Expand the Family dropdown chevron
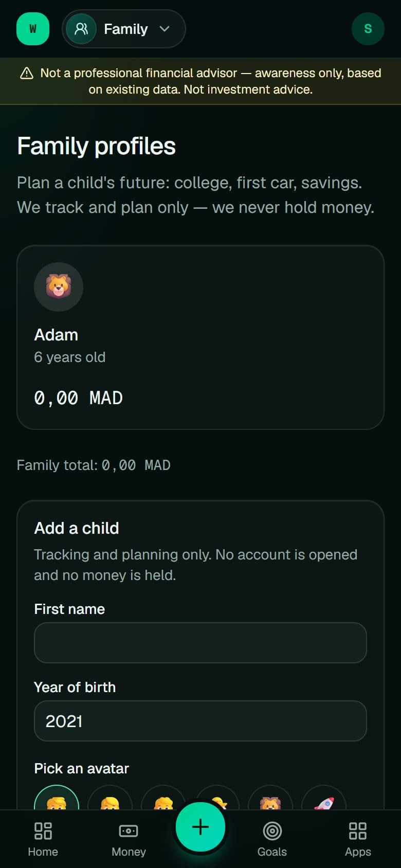 pyautogui.click(x=165, y=29)
